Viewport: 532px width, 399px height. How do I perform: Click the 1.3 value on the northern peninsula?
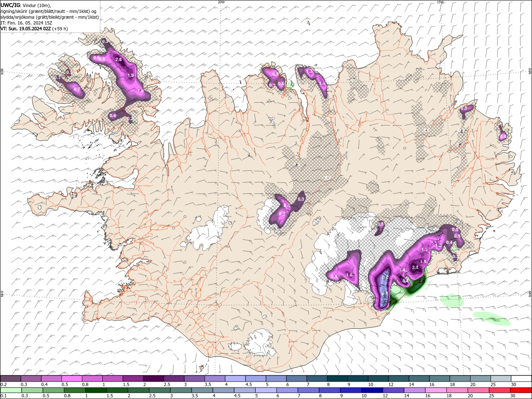pyautogui.click(x=309, y=72)
